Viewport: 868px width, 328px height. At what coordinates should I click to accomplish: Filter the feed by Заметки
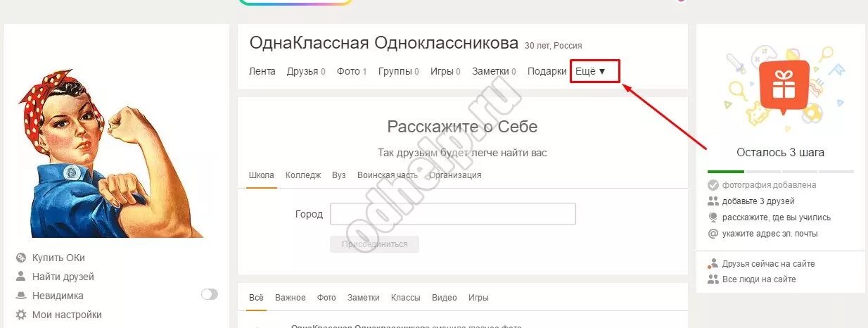(x=364, y=298)
